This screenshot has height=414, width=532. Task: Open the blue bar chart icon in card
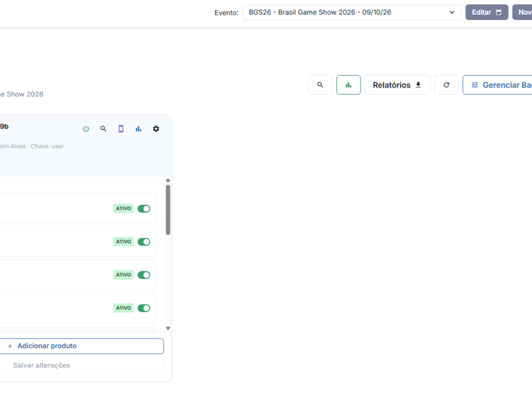(x=138, y=129)
